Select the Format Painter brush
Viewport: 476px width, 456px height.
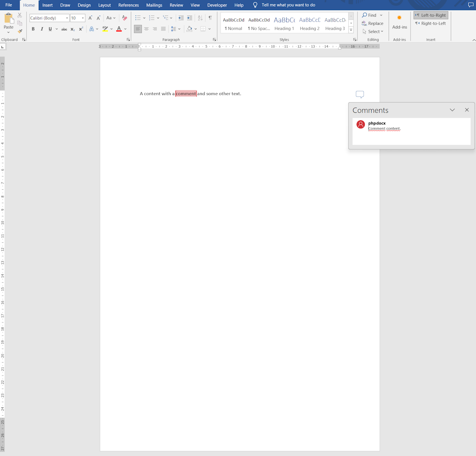tap(20, 31)
